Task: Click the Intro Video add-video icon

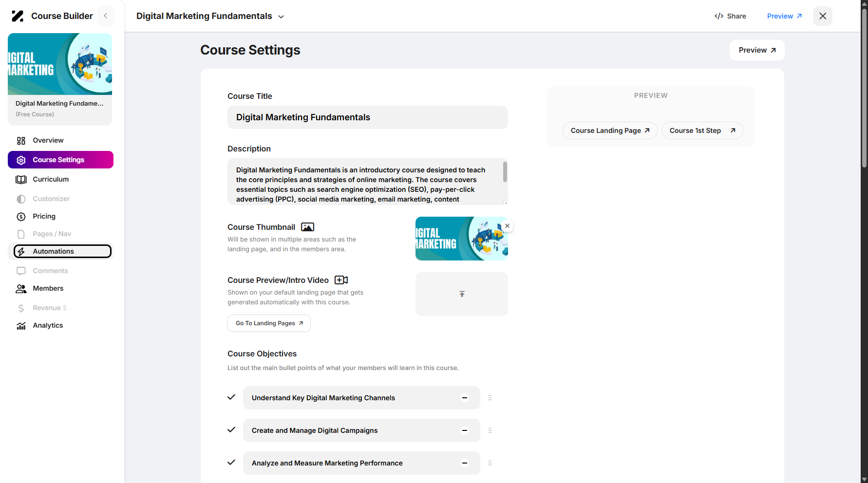Action: 341,280
